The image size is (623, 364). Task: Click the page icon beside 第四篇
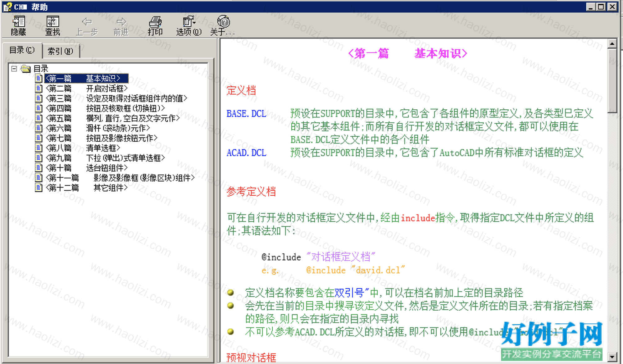click(39, 108)
